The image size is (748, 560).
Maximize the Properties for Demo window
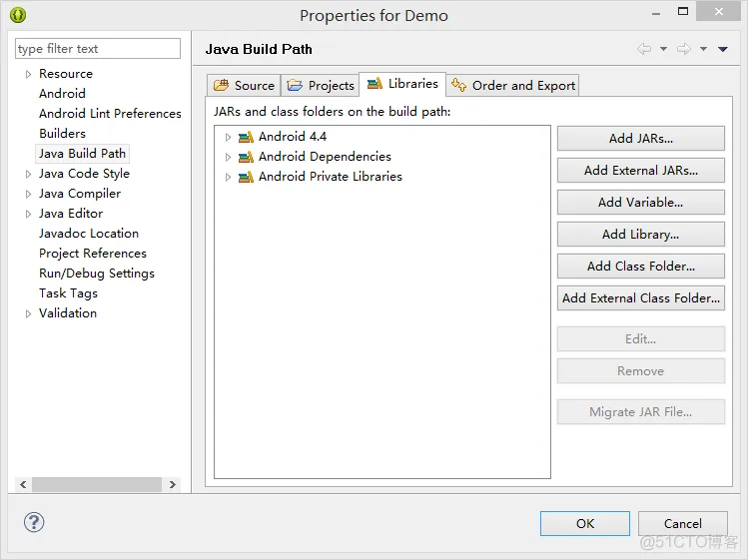683,11
